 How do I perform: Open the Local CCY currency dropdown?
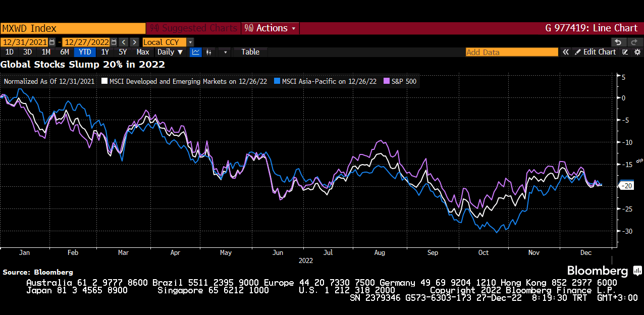168,42
